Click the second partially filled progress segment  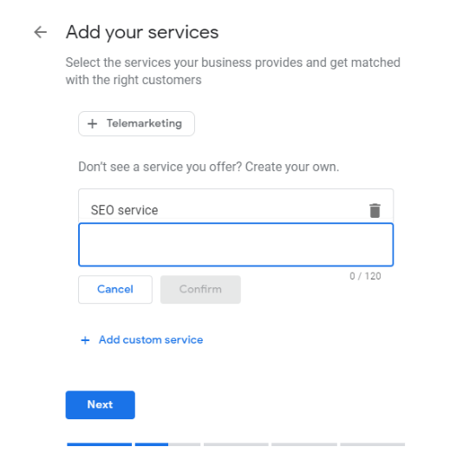pos(167,444)
